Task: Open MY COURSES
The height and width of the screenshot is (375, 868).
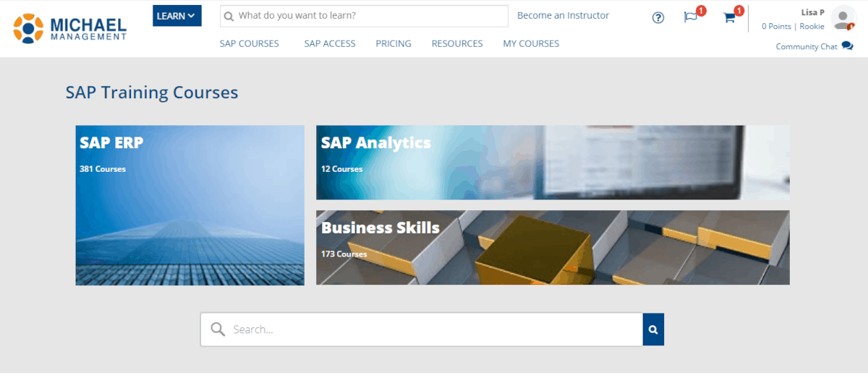Action: tap(531, 43)
